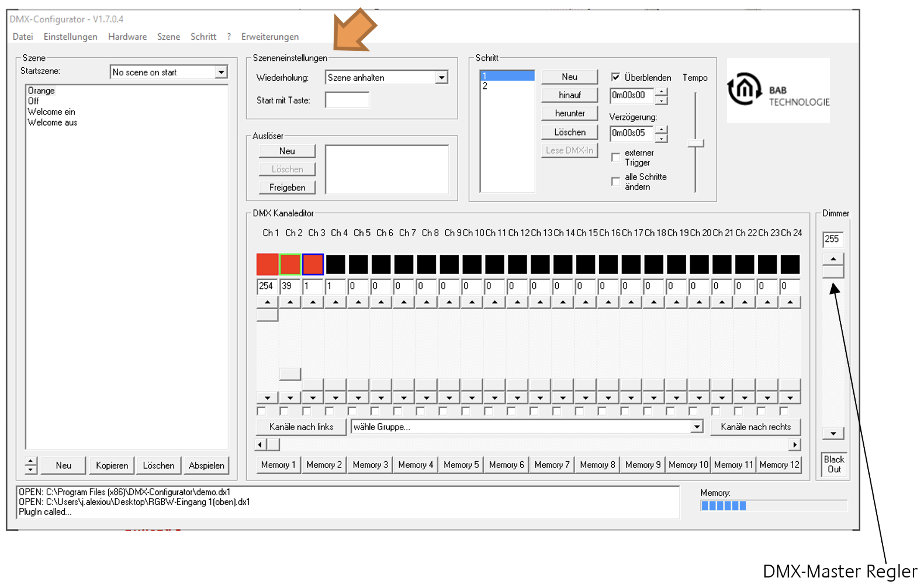Click the 'Start mit Taste' input field
The height and width of the screenshot is (588, 924).
point(347,100)
